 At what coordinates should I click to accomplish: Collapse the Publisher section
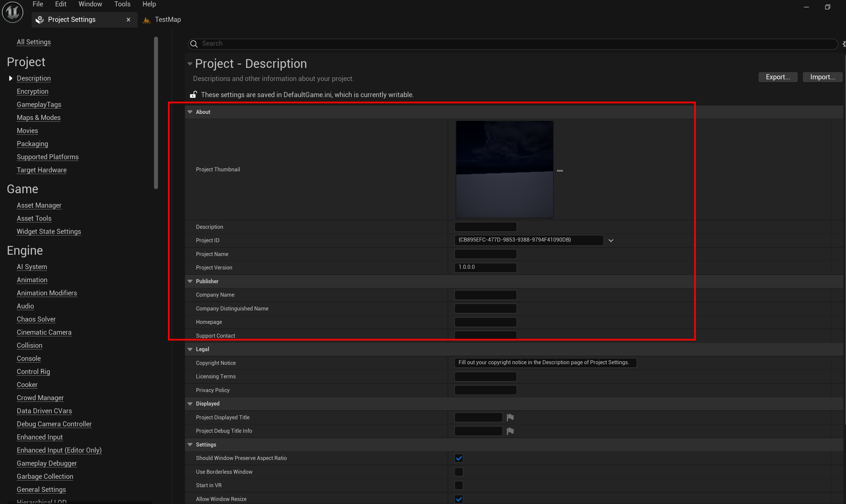pyautogui.click(x=190, y=281)
